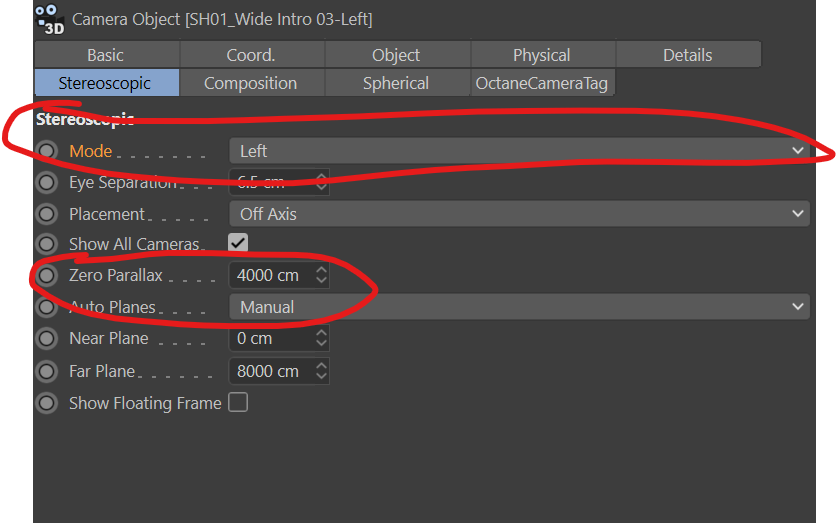This screenshot has width=837, height=523.
Task: Click the animation dot for Near Plane
Action: (x=47, y=339)
